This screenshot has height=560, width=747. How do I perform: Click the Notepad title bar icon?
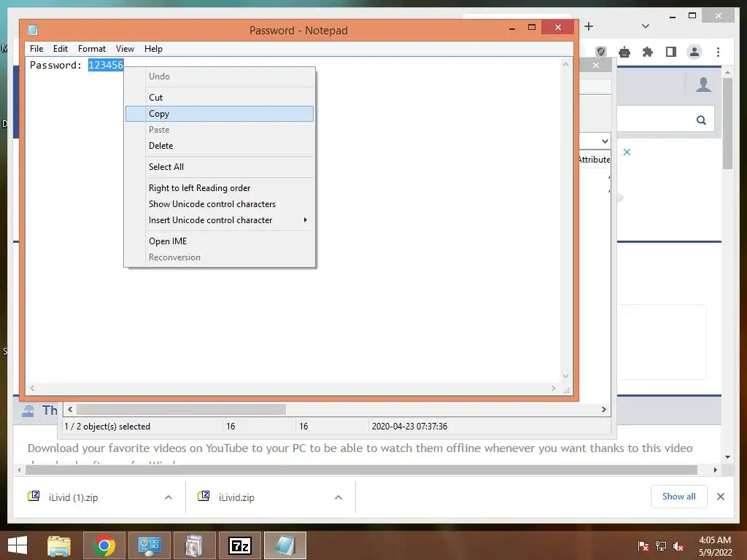click(32, 30)
